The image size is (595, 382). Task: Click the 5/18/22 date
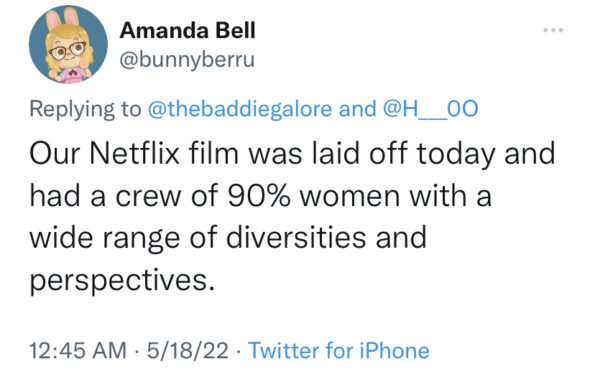point(188,350)
